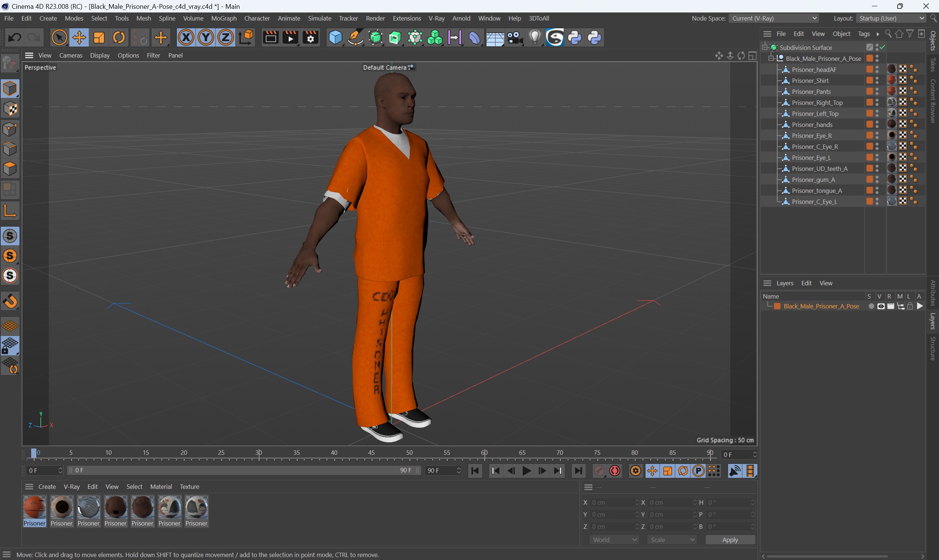
Task: Open Edit Render Settings icon
Action: coord(310,37)
